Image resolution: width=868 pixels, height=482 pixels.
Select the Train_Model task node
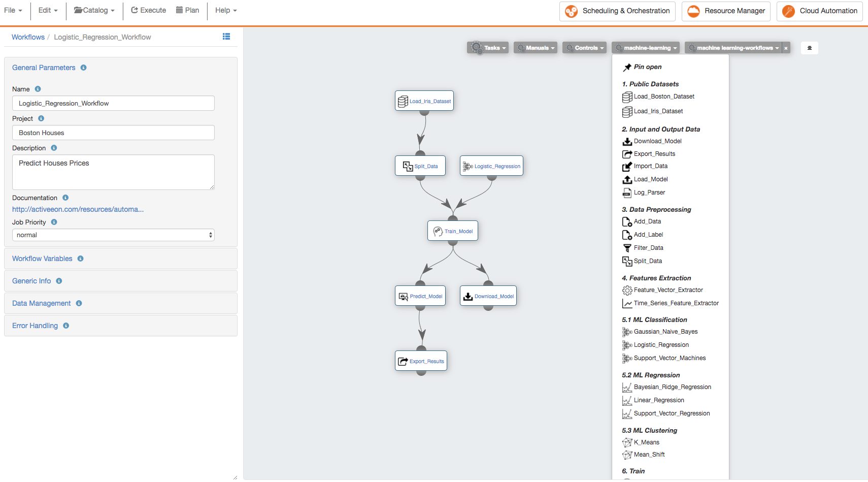point(453,231)
